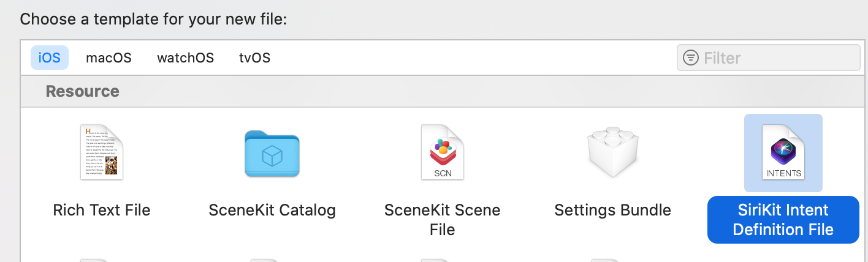Select the Settings Bundle brick icon

coord(613,152)
